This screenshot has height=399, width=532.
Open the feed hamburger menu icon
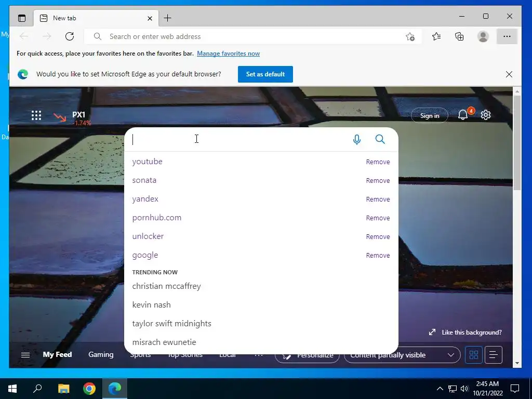(x=25, y=355)
